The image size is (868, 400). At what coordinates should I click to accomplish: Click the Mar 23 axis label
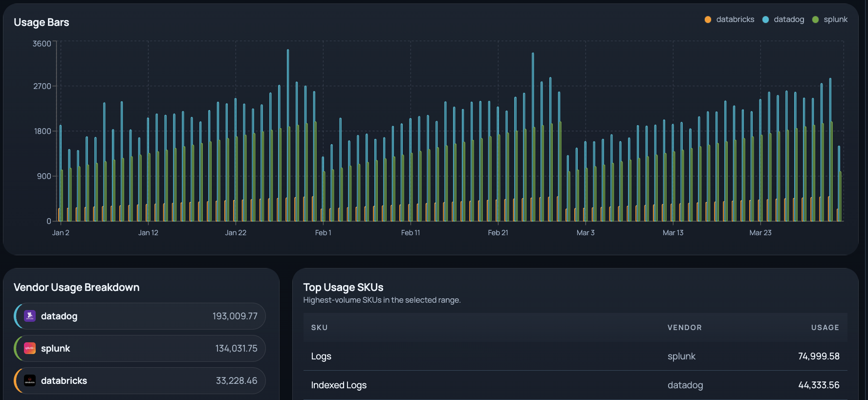(760, 233)
